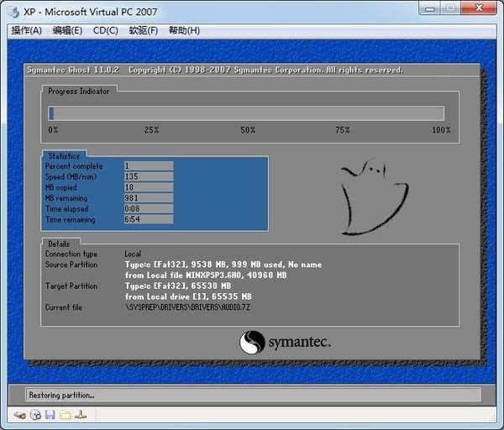Open the 帮助(H) menu
The width and height of the screenshot is (504, 430).
click(184, 30)
